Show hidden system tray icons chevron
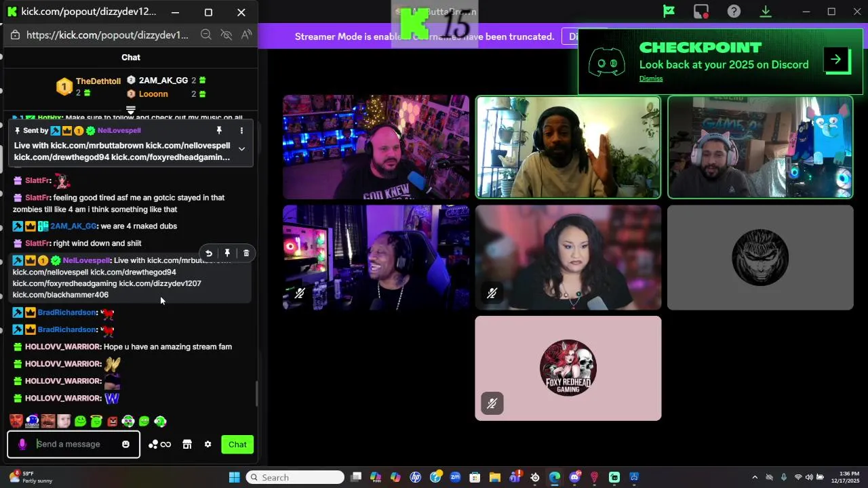The image size is (868, 488). pyautogui.click(x=755, y=477)
